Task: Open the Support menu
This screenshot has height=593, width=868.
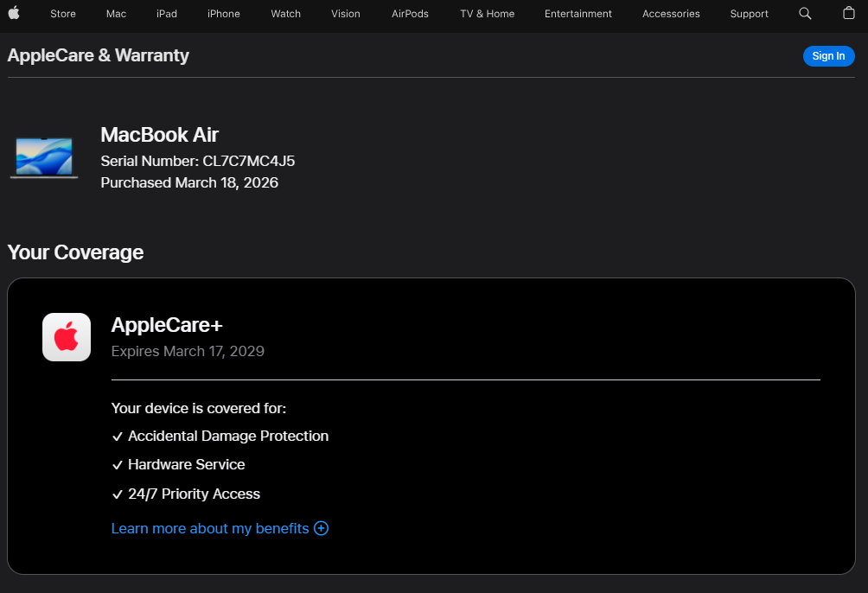Action: (x=749, y=14)
